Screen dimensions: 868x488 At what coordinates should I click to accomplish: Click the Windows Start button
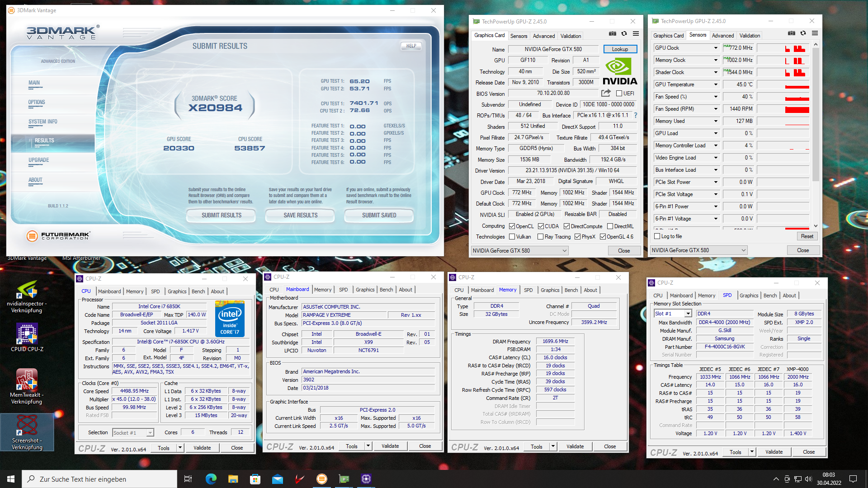pos(11,479)
